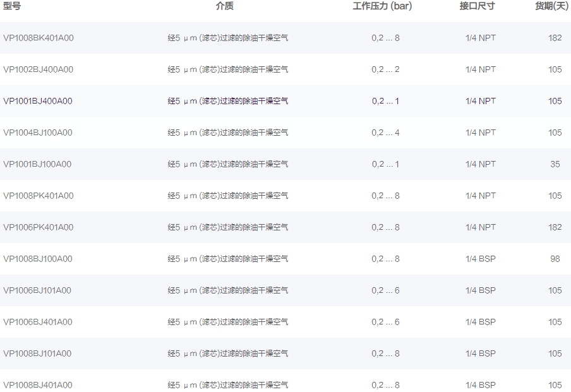Click medium text in VP1006PK401A00 row
The height and width of the screenshot is (392, 571).
pos(228,227)
